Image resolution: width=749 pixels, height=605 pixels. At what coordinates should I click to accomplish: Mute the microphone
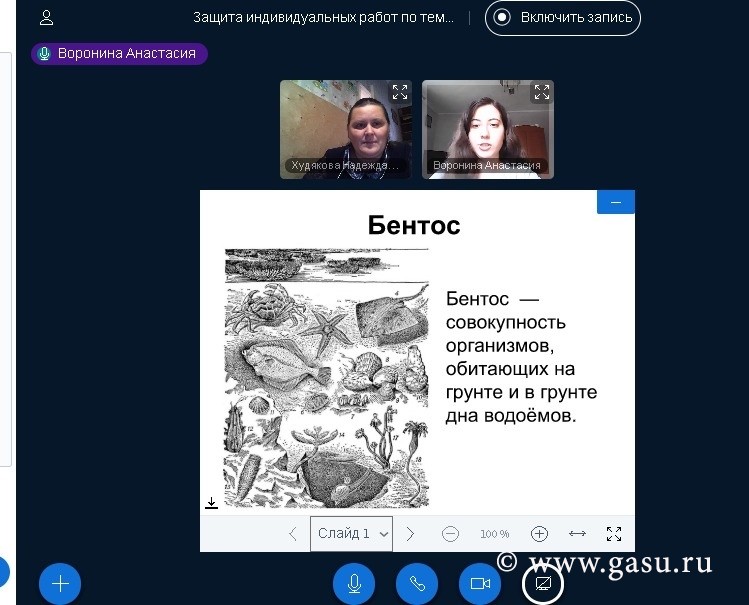(354, 584)
